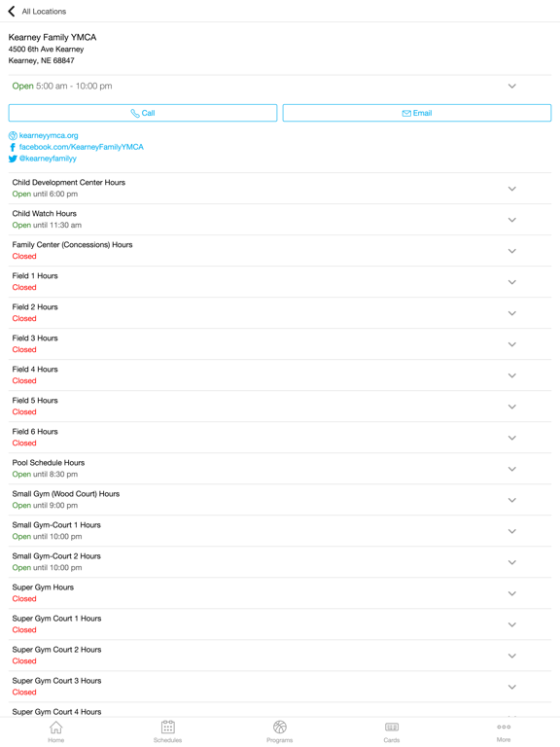560x747 pixels.
Task: Select 'Open until 8:30 pm' status
Action: [45, 474]
